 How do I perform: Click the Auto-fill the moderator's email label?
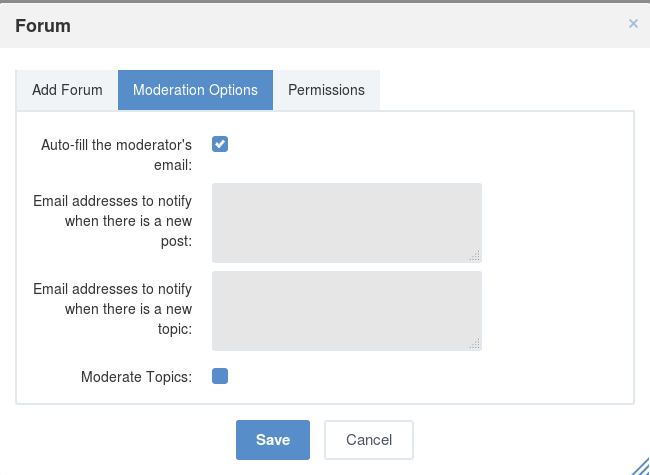(x=116, y=155)
